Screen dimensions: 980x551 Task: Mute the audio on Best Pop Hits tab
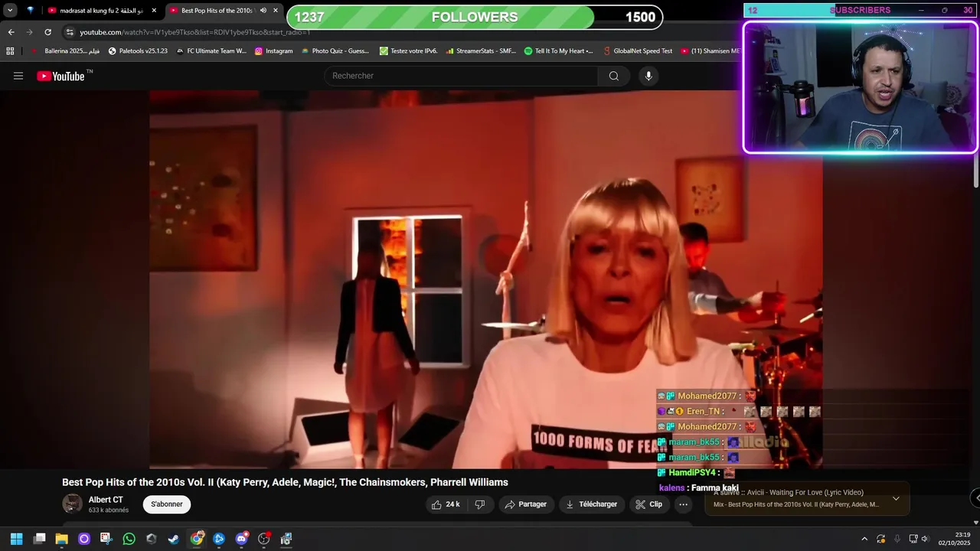(263, 11)
